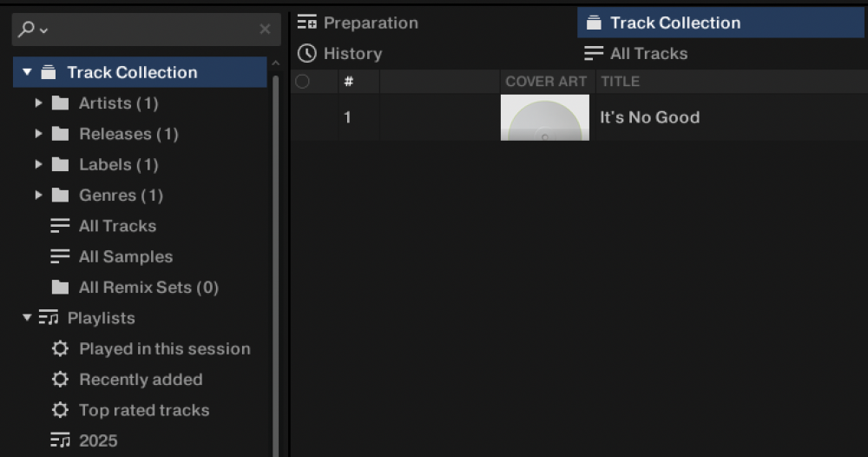Sort tracks by the TITLE column
The image size is (868, 457).
pyautogui.click(x=620, y=82)
